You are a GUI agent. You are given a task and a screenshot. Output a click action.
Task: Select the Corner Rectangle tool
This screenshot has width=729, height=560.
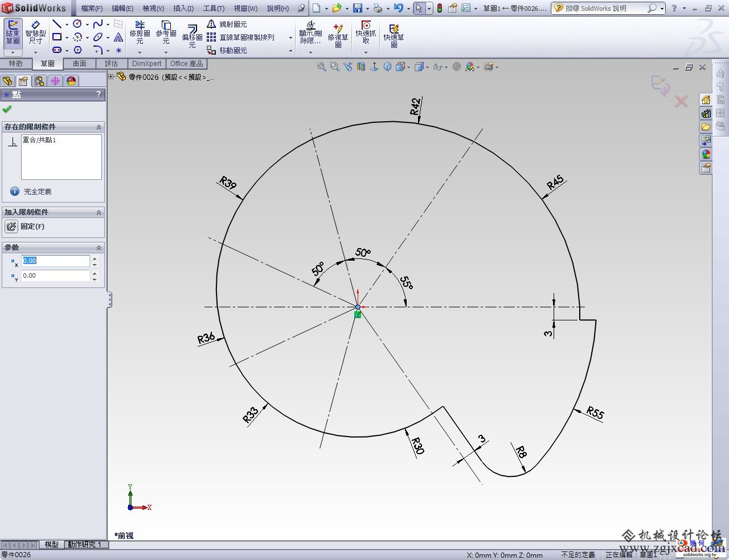(57, 37)
